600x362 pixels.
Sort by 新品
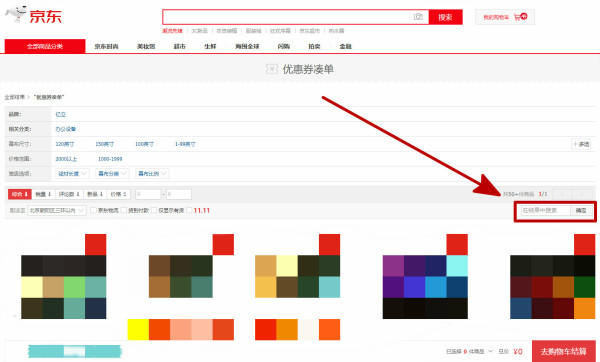[95, 194]
